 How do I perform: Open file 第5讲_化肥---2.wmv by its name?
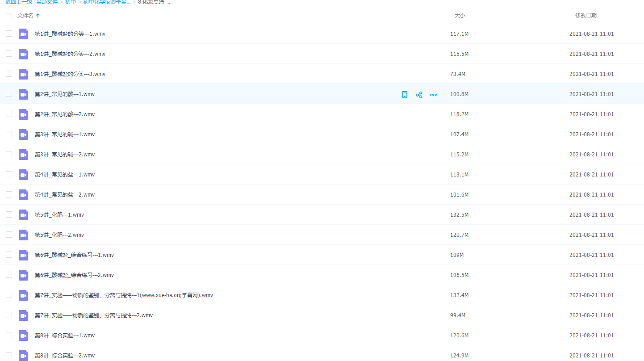click(59, 235)
